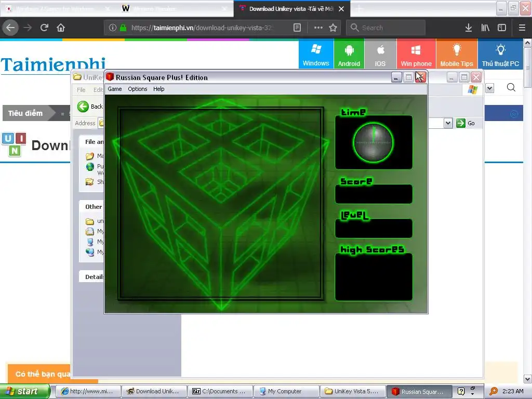
Task: Click the magnifier icon in system tray
Action: point(494,391)
